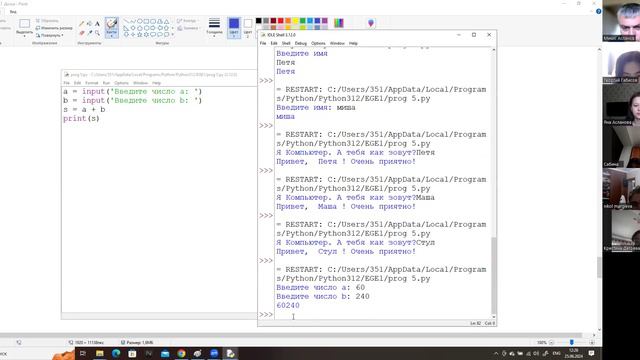
Task: Open the Толщина line thickness dropdown
Action: [214, 27]
